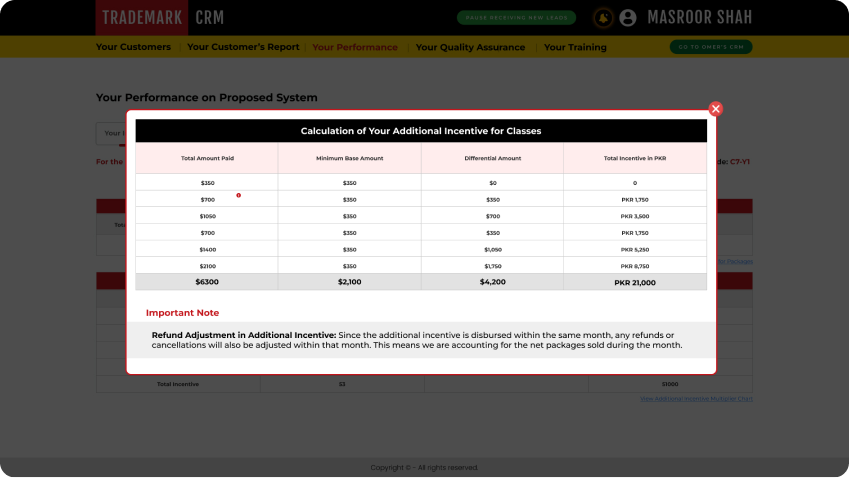The height and width of the screenshot is (478, 849).
Task: Click the red info dot beside $700
Action: pos(238,196)
